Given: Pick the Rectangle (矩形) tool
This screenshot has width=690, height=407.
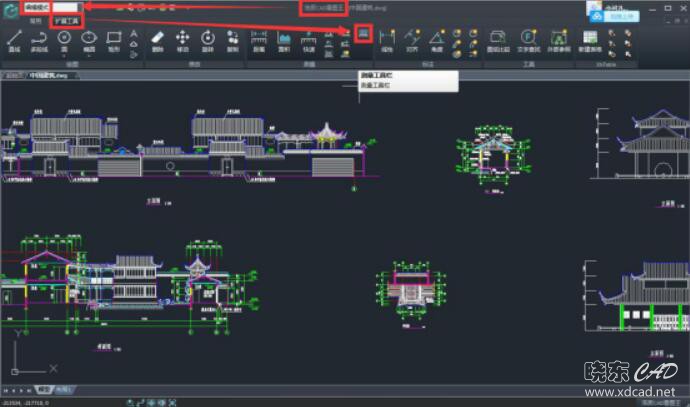Looking at the screenshot, I should coord(113,38).
